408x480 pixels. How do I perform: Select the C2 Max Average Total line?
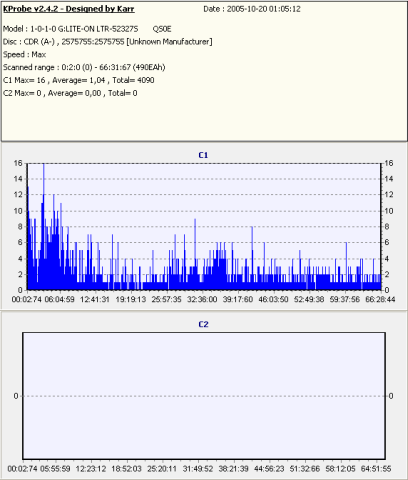tap(70, 93)
